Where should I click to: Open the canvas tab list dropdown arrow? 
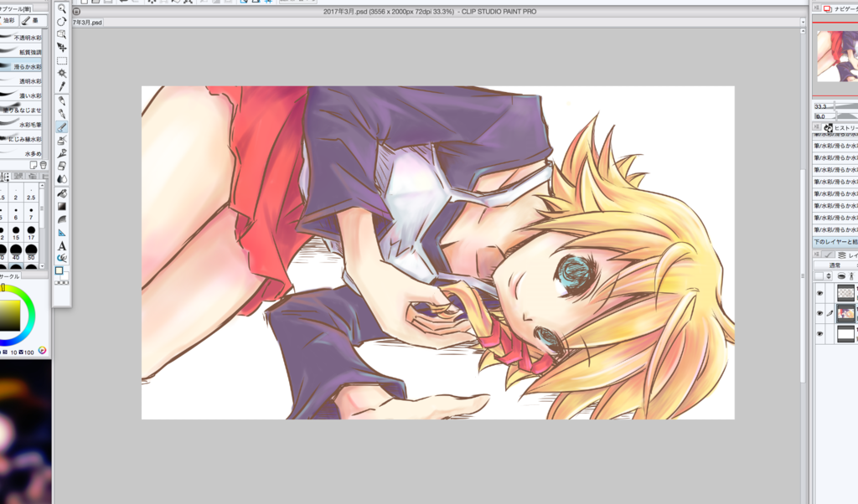click(803, 23)
